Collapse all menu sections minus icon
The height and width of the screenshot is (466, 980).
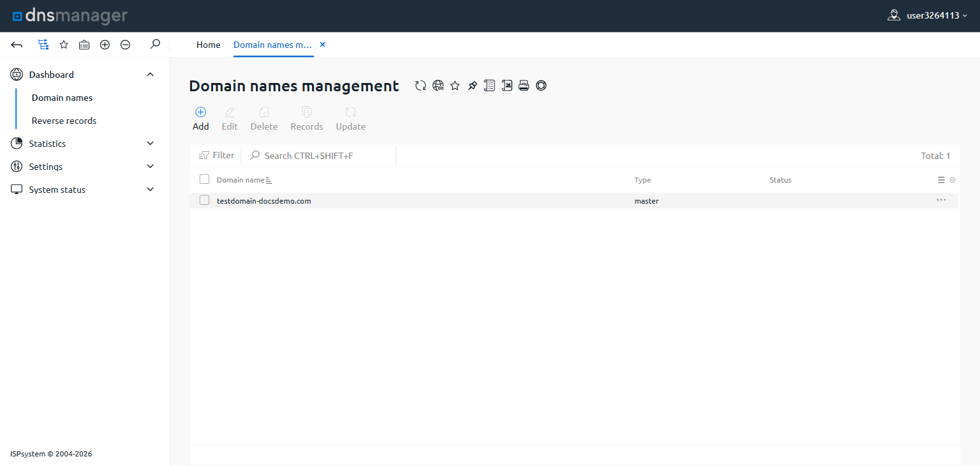point(126,45)
